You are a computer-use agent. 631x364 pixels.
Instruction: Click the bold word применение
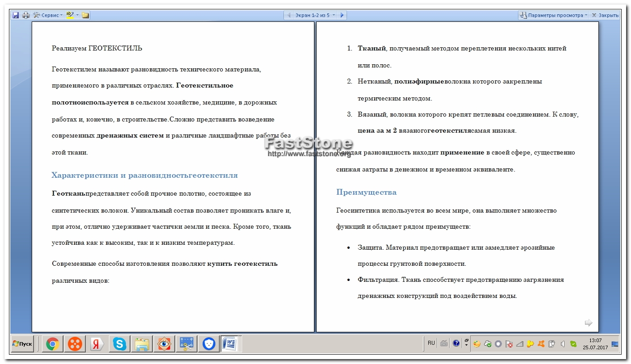(462, 153)
